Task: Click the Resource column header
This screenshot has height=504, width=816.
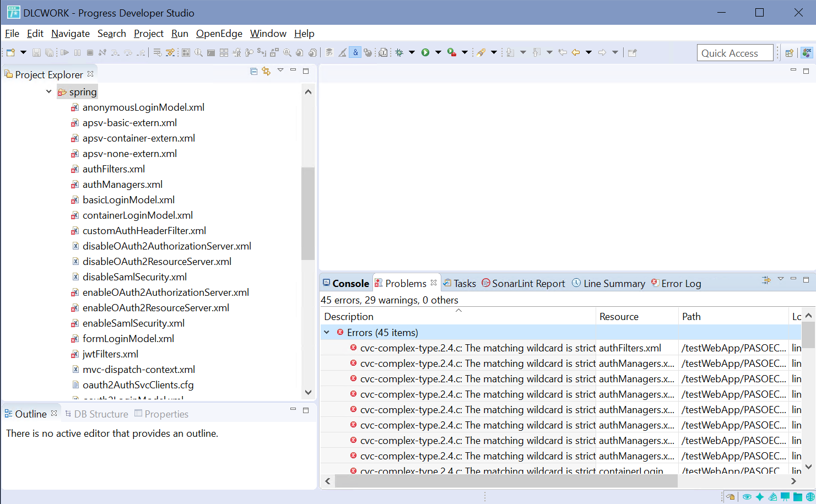Action: click(637, 317)
